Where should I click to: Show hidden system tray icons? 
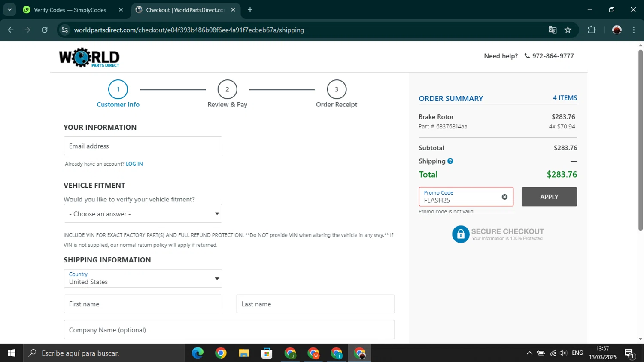[529, 353]
